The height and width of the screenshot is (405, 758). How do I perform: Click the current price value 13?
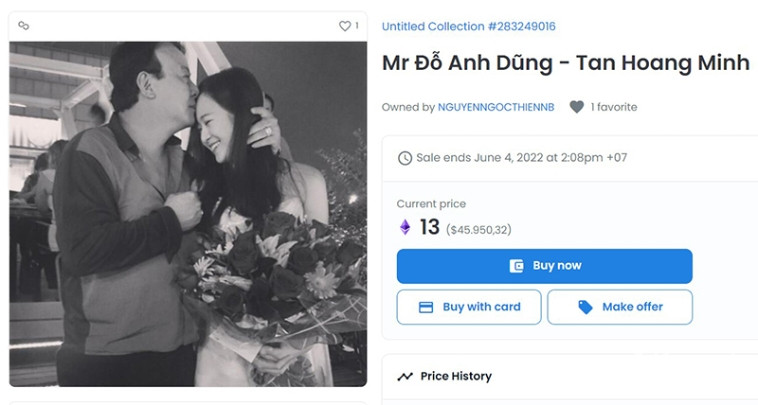[x=429, y=227]
